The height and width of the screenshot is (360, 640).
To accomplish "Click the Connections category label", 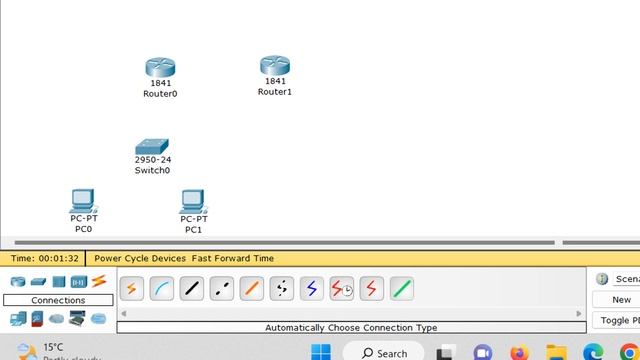I will tap(58, 300).
